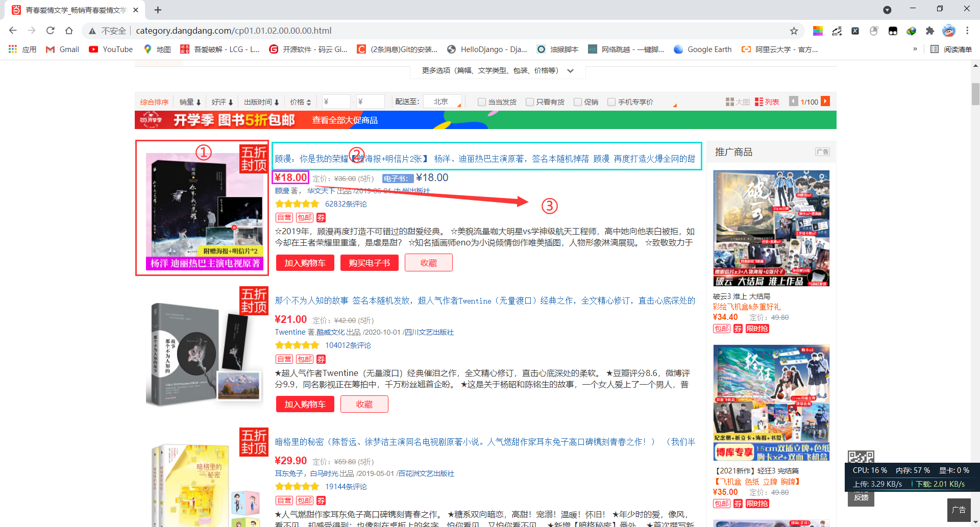Check the 当当发货 filter

pyautogui.click(x=481, y=102)
